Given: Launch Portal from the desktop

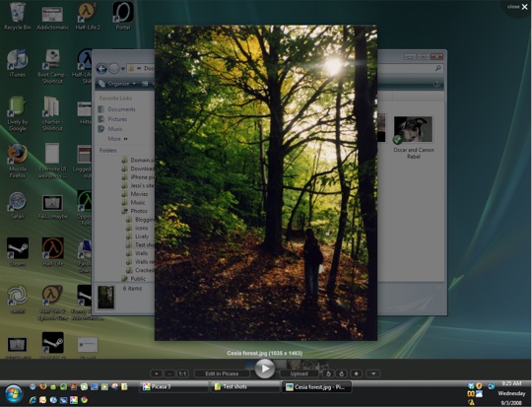Looking at the screenshot, I should (123, 17).
